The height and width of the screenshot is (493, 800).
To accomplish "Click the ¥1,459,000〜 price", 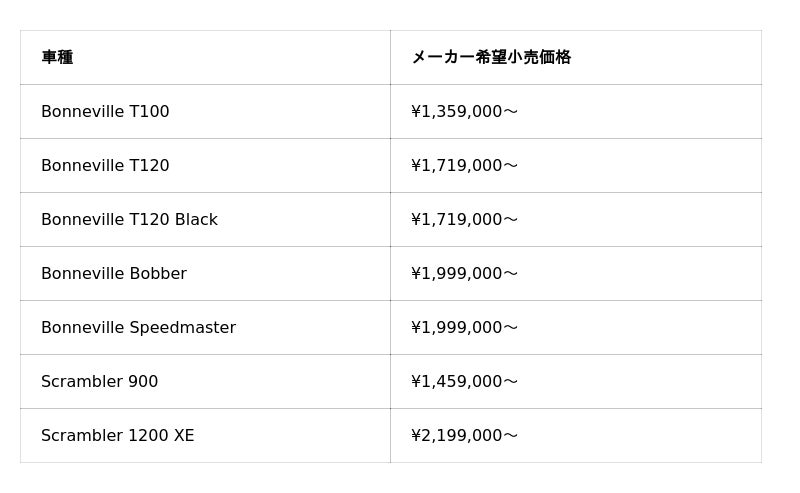I will tap(464, 382).
